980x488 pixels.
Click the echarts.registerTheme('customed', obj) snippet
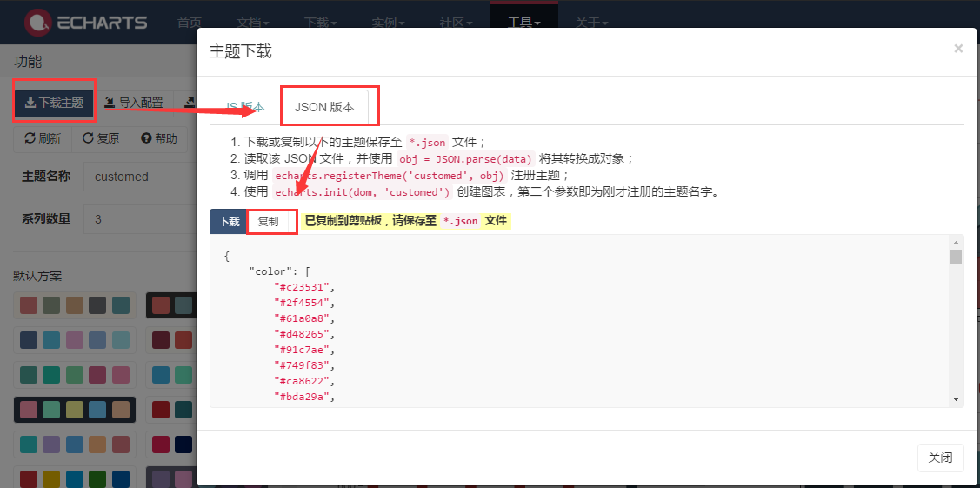(390, 175)
